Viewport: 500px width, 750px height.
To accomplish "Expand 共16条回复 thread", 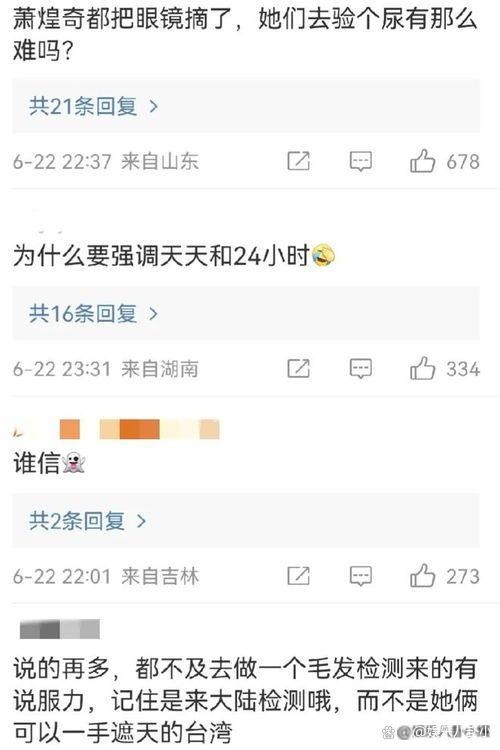I will (94, 313).
